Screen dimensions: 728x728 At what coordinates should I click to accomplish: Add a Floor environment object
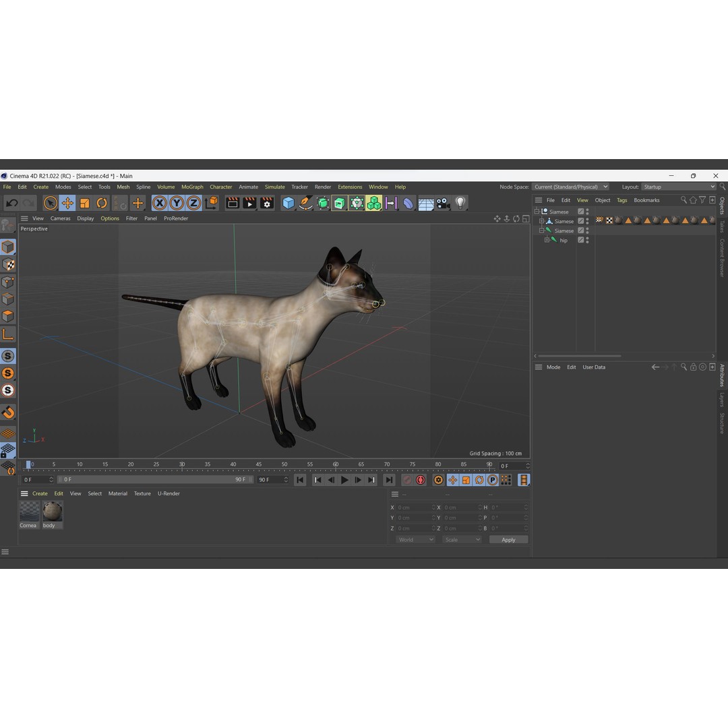pos(426,204)
